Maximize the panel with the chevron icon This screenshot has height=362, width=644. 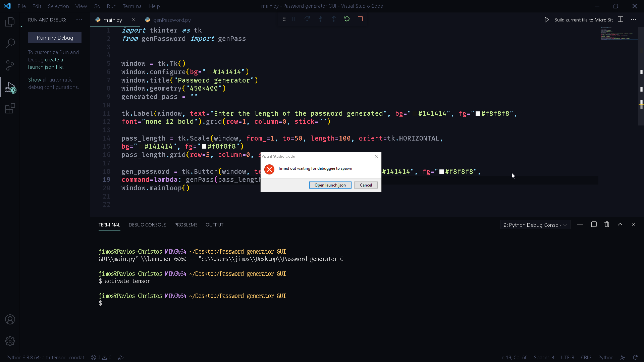[x=620, y=224]
